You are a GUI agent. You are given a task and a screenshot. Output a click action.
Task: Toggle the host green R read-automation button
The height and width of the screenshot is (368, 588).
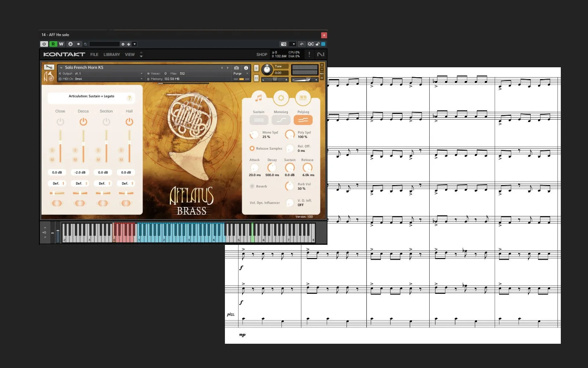53,44
